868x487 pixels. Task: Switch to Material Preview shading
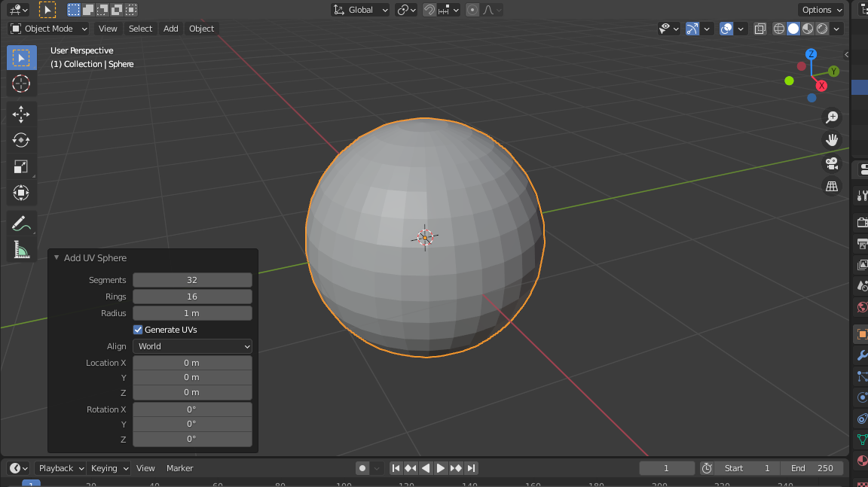point(808,29)
